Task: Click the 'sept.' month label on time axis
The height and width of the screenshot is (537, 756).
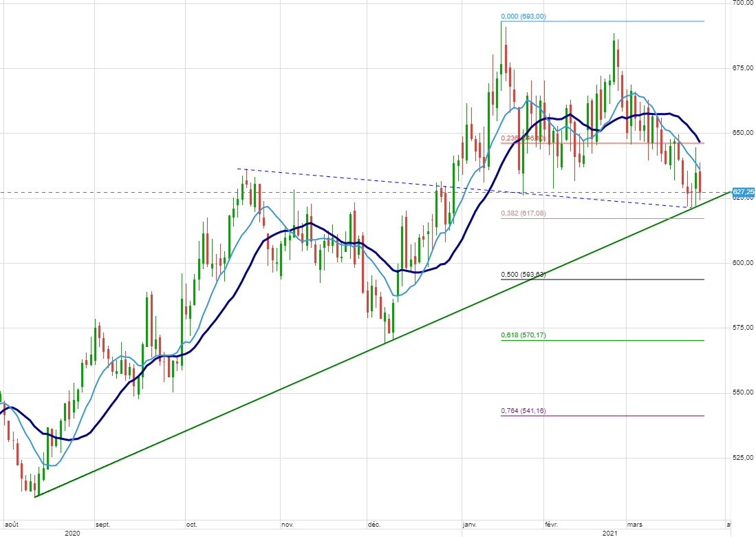Action: (x=102, y=524)
